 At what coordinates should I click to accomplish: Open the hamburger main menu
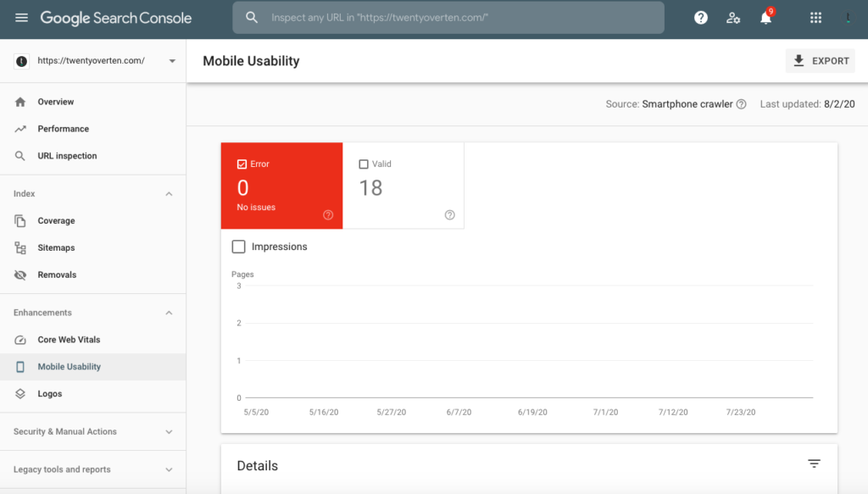(x=21, y=18)
